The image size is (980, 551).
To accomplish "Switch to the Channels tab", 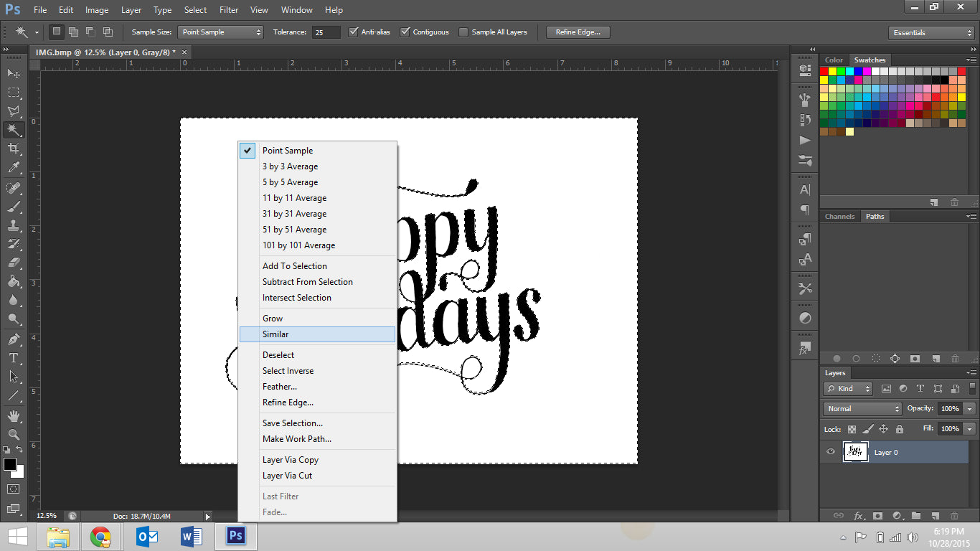I will (x=839, y=216).
